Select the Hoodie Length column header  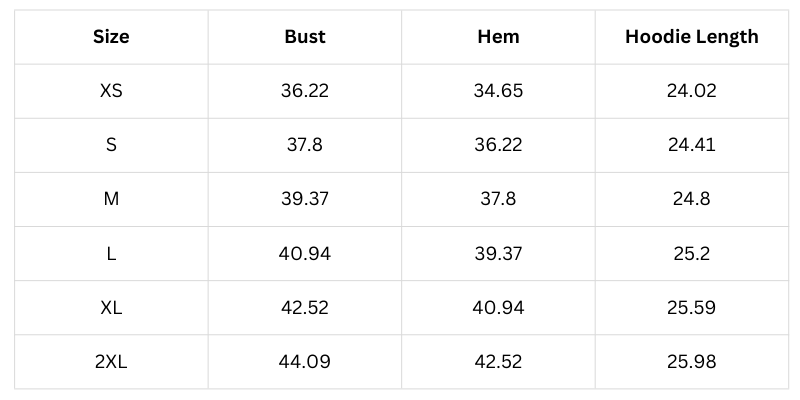(x=692, y=37)
